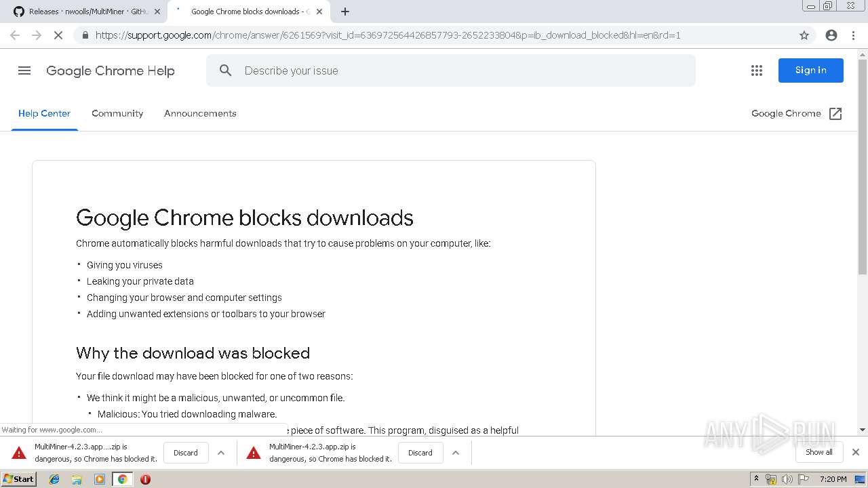Viewport: 868px width, 488px height.
Task: Click second blocked download warning icon
Action: point(254,453)
